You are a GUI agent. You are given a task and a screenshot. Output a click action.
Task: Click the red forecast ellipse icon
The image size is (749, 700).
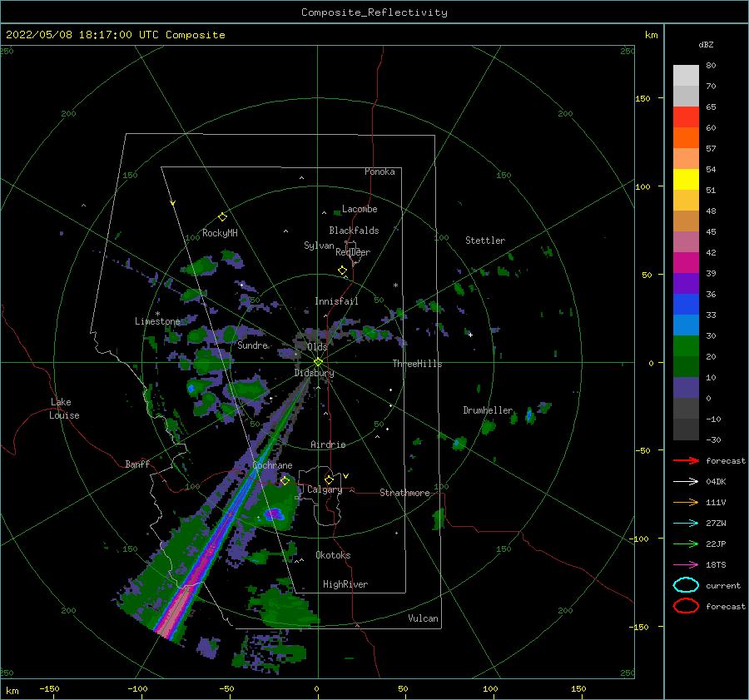click(686, 606)
